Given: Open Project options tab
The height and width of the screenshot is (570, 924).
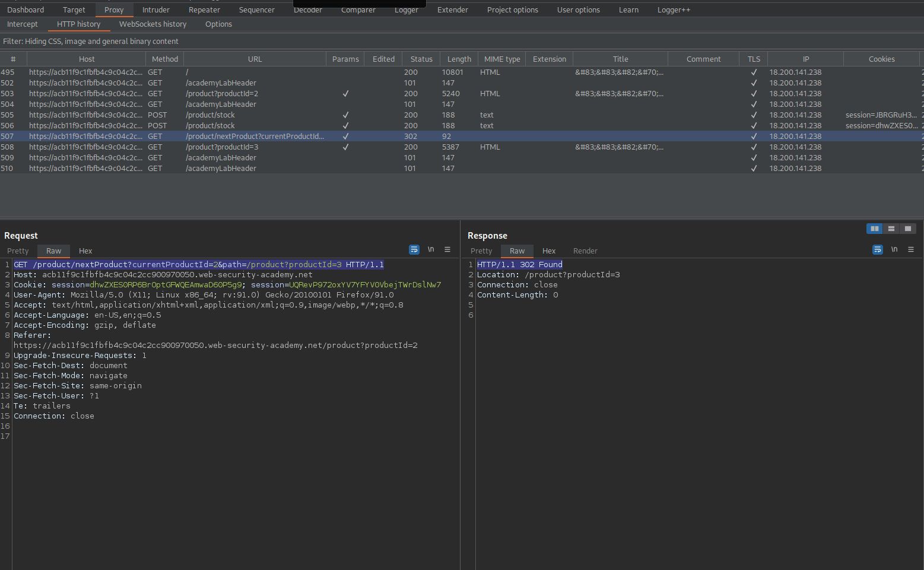Looking at the screenshot, I should tap(513, 10).
